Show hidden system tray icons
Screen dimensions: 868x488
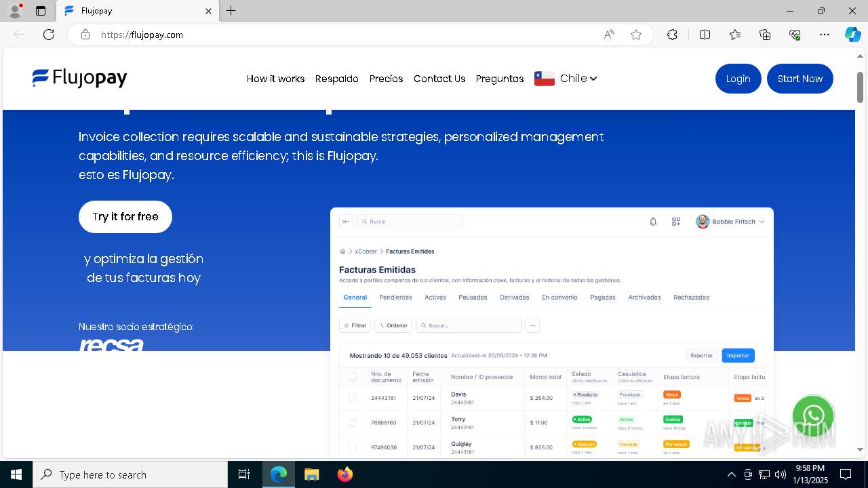pos(731,474)
